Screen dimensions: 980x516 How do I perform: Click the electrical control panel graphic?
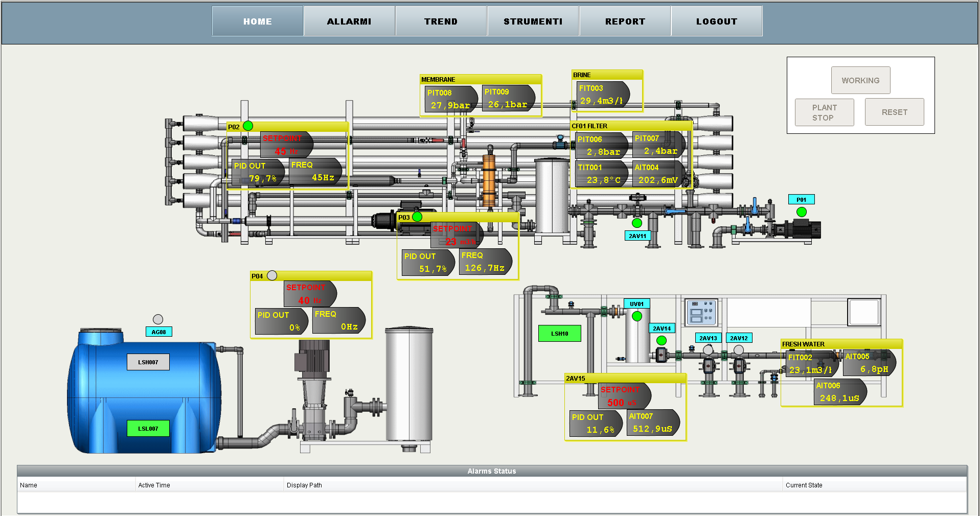(x=701, y=312)
